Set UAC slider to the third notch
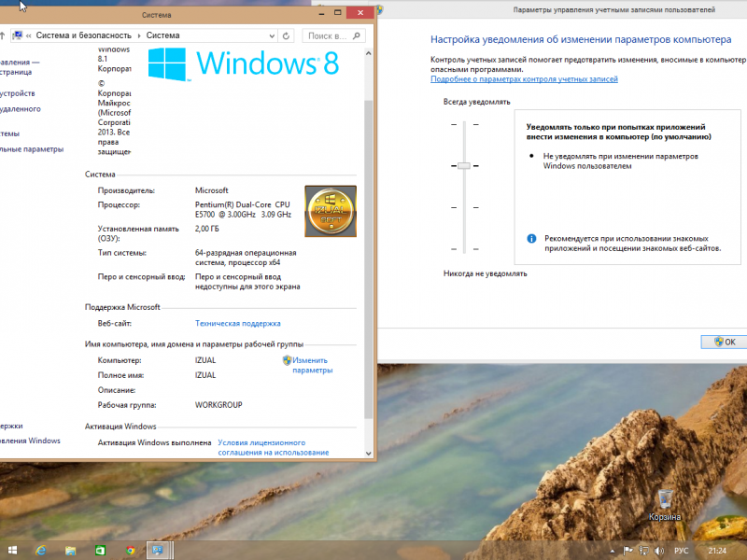747x560 pixels. [x=464, y=207]
